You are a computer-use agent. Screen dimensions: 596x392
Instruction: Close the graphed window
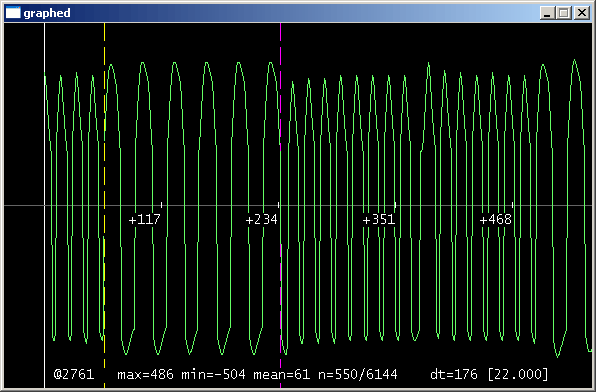click(x=582, y=13)
